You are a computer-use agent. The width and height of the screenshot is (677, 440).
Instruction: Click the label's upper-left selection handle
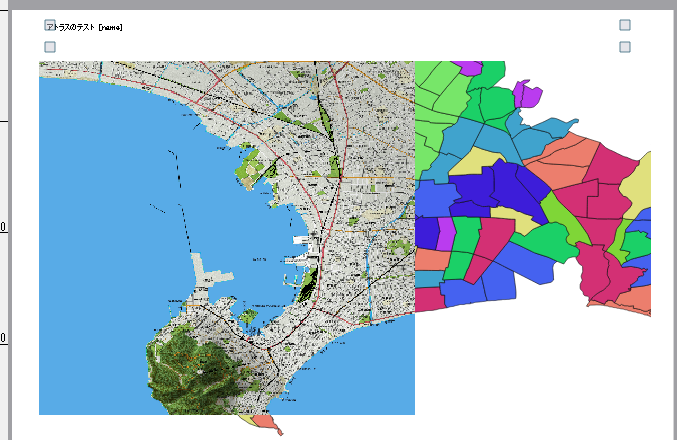tap(50, 25)
